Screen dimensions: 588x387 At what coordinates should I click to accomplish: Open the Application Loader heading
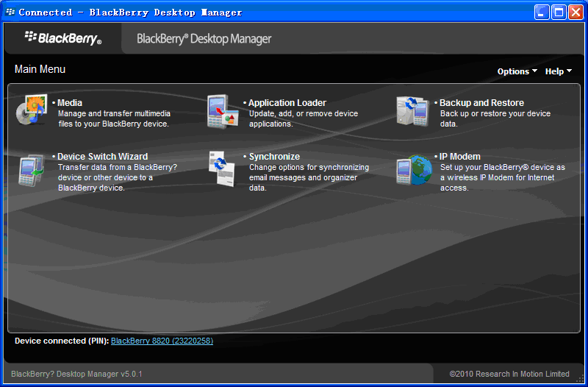click(287, 102)
